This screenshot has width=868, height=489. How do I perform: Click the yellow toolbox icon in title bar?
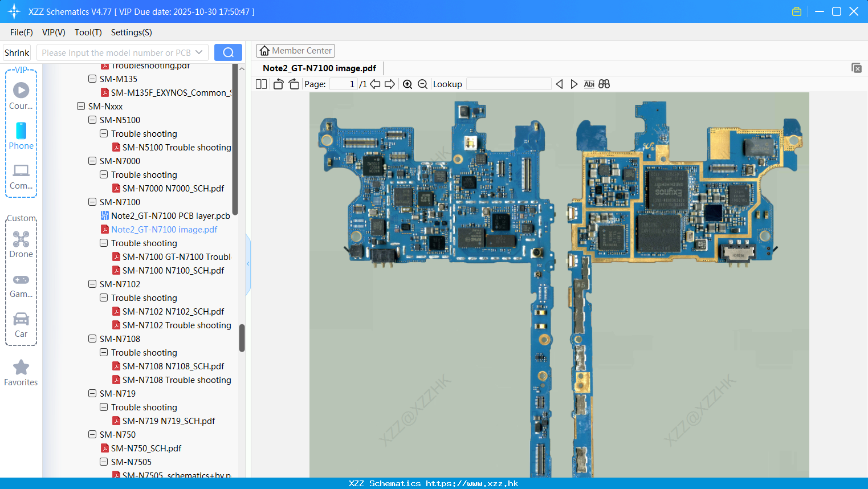click(797, 11)
